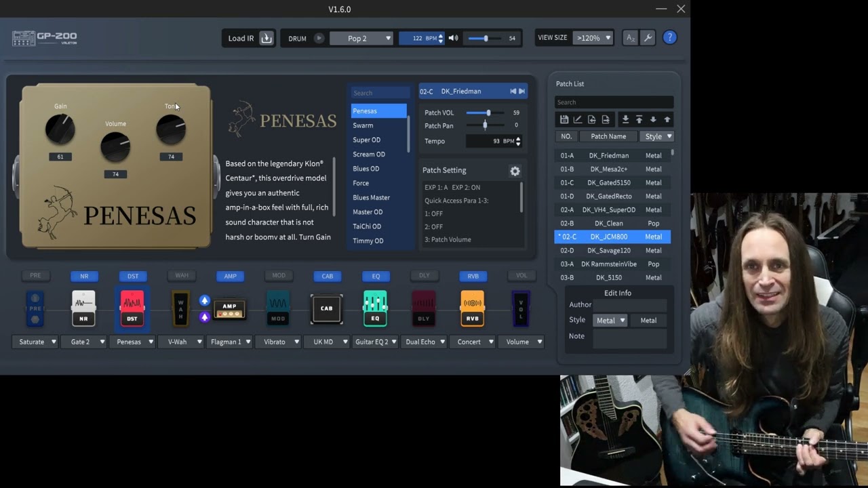Open the blue help question icon
Viewport: 868px width, 488px height.
(669, 38)
